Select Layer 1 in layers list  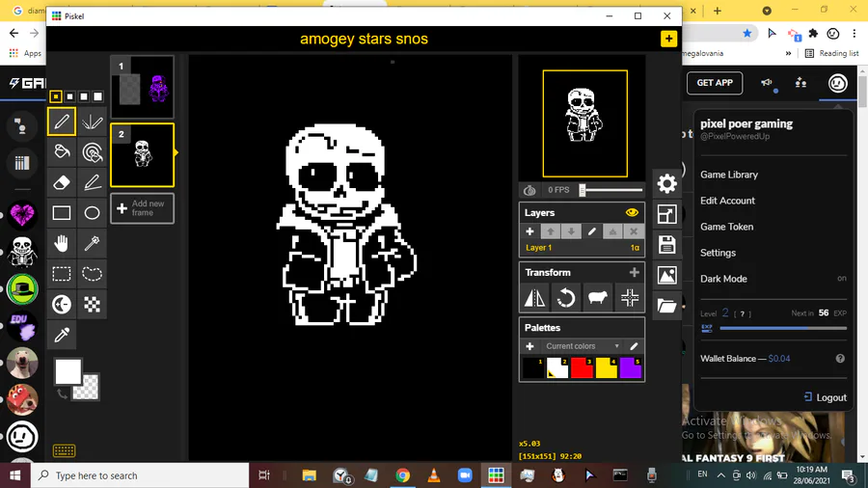[582, 248]
